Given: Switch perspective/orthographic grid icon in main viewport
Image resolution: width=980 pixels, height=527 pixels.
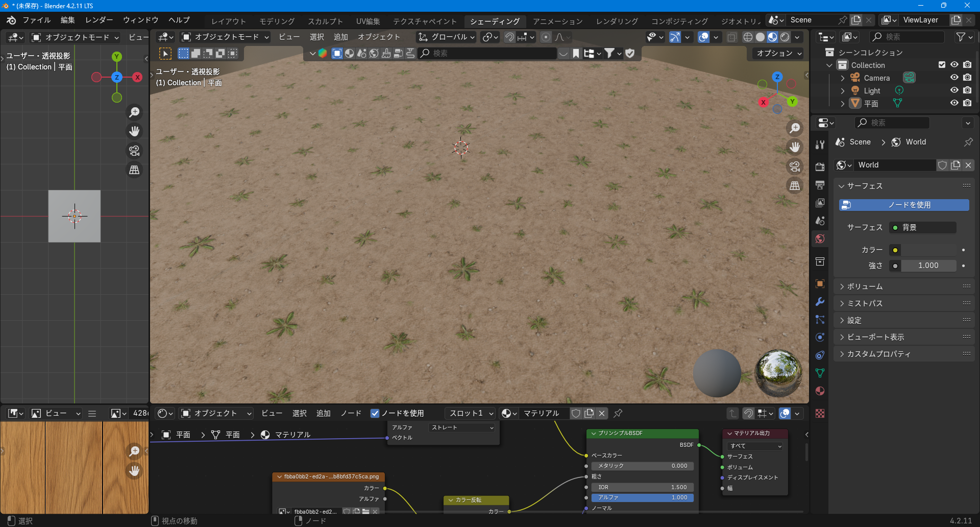Looking at the screenshot, I should (795, 186).
